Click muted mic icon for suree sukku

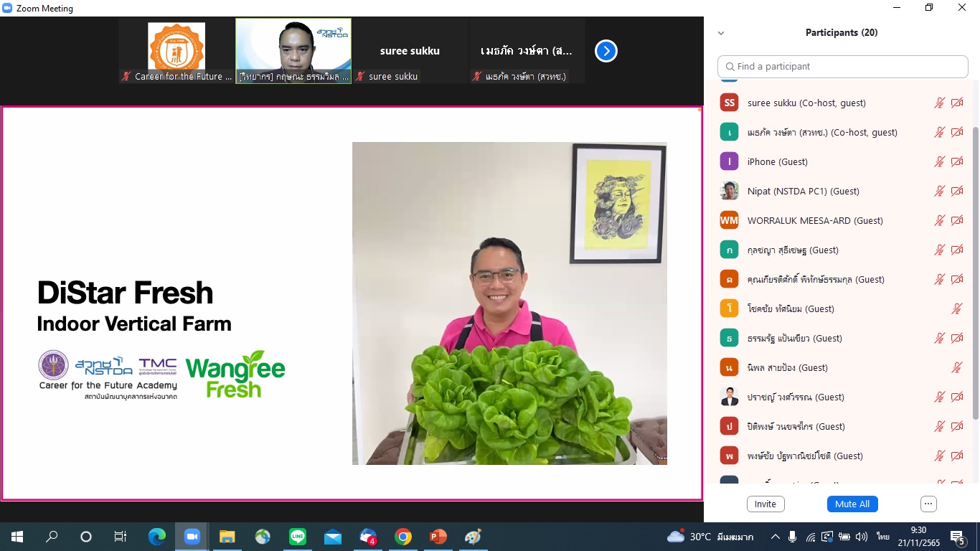(x=939, y=103)
